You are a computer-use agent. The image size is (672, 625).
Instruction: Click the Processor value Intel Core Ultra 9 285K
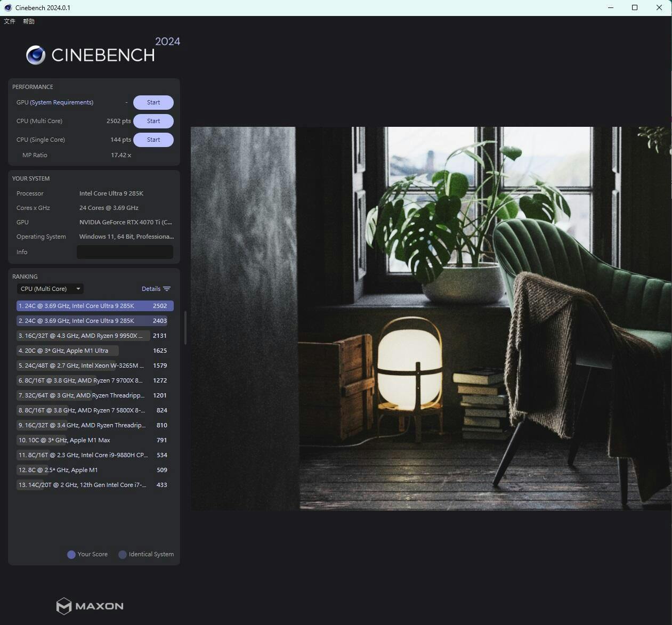click(x=111, y=193)
